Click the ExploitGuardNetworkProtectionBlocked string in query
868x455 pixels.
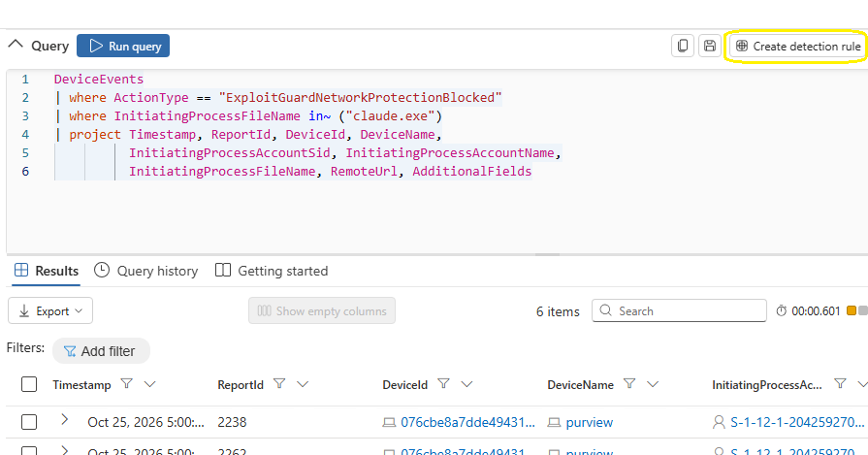tap(361, 98)
